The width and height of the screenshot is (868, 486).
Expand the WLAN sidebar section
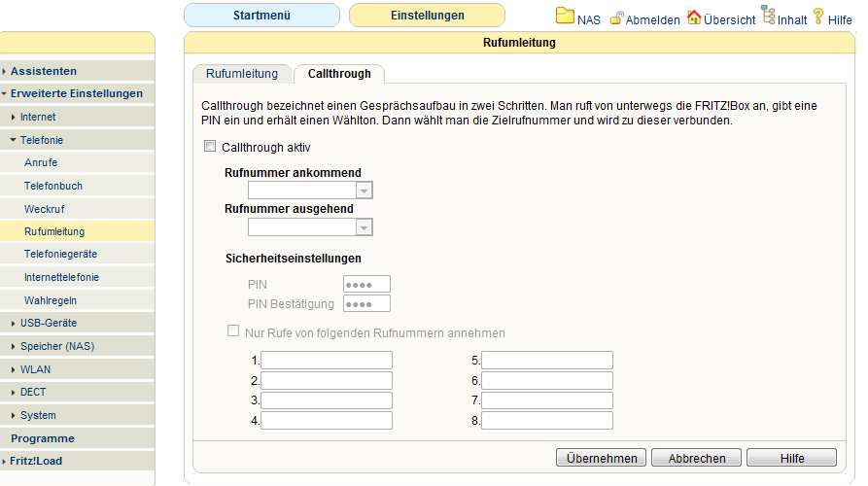[35, 369]
